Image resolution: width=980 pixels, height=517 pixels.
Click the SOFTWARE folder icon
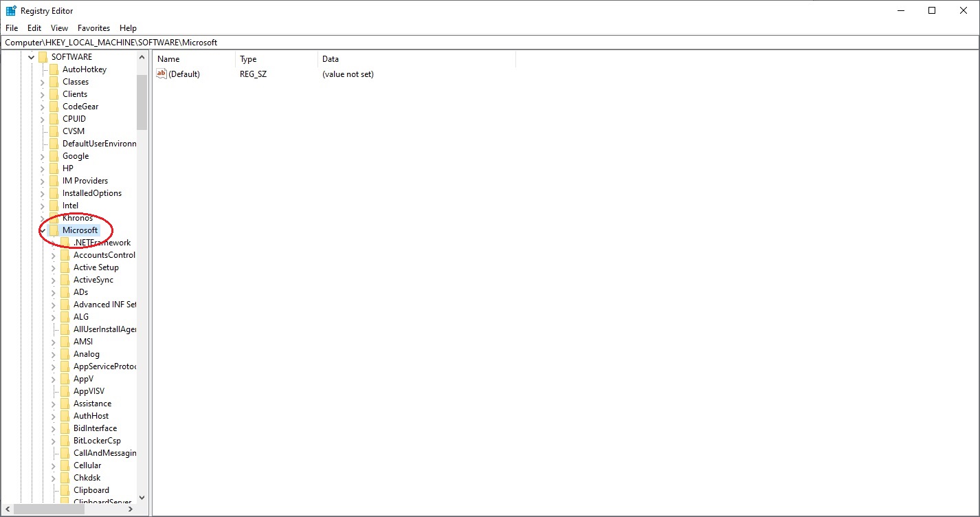43,57
